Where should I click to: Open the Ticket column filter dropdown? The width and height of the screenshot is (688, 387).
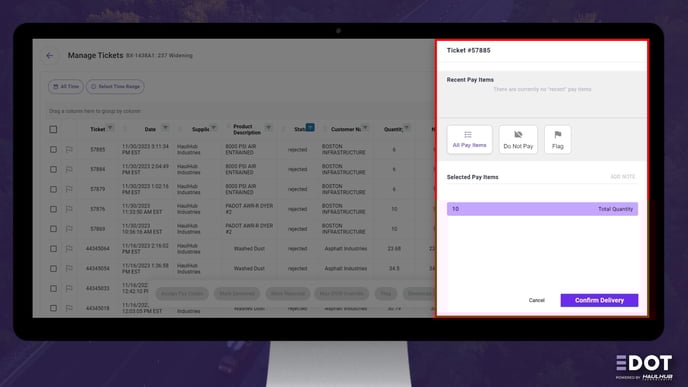(x=110, y=128)
